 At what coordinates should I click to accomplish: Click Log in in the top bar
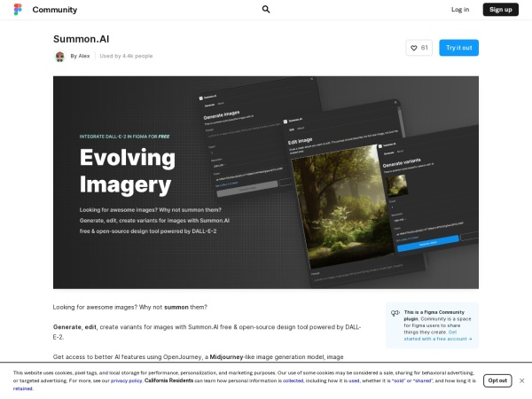[x=460, y=10]
